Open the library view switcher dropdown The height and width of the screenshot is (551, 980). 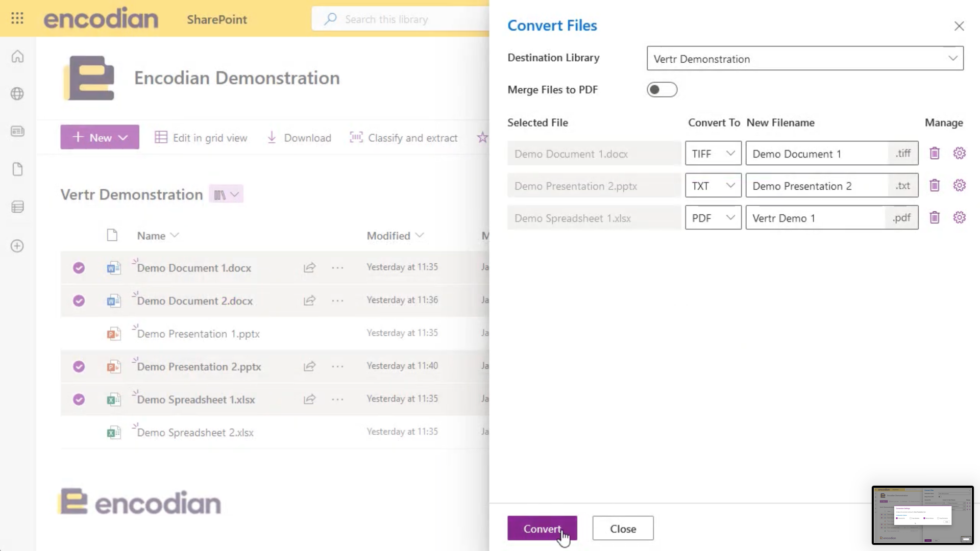(x=226, y=194)
